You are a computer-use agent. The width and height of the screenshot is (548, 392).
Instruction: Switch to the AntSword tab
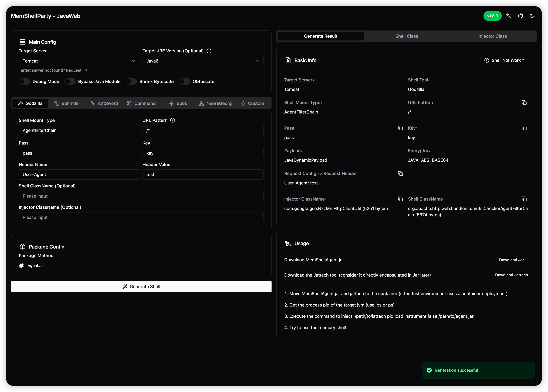point(104,103)
